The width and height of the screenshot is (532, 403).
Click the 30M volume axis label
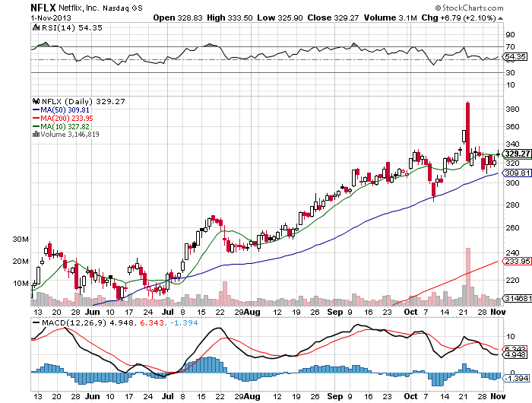[21, 239]
